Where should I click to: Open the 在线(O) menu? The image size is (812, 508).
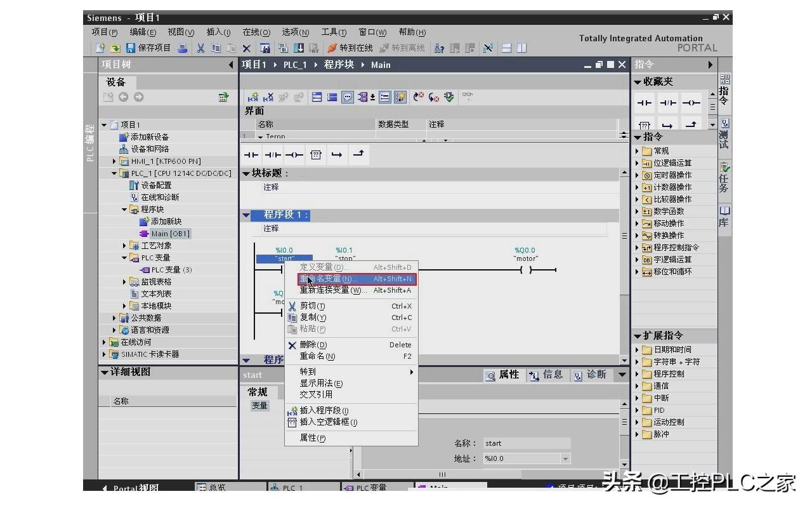[256, 32]
